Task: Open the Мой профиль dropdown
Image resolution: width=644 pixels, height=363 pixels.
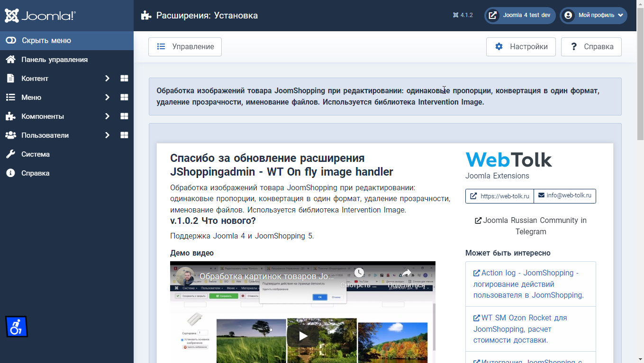Action: click(x=593, y=15)
